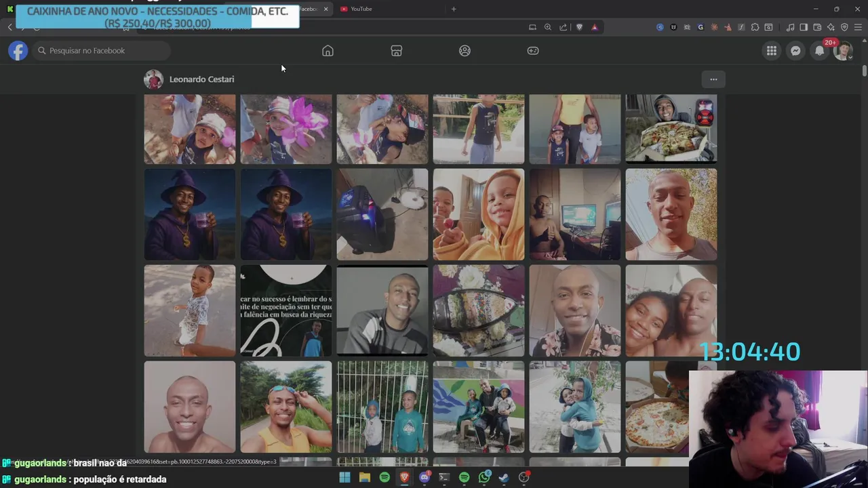
Task: Open Leonardo Cestari profile name link
Action: (201, 79)
